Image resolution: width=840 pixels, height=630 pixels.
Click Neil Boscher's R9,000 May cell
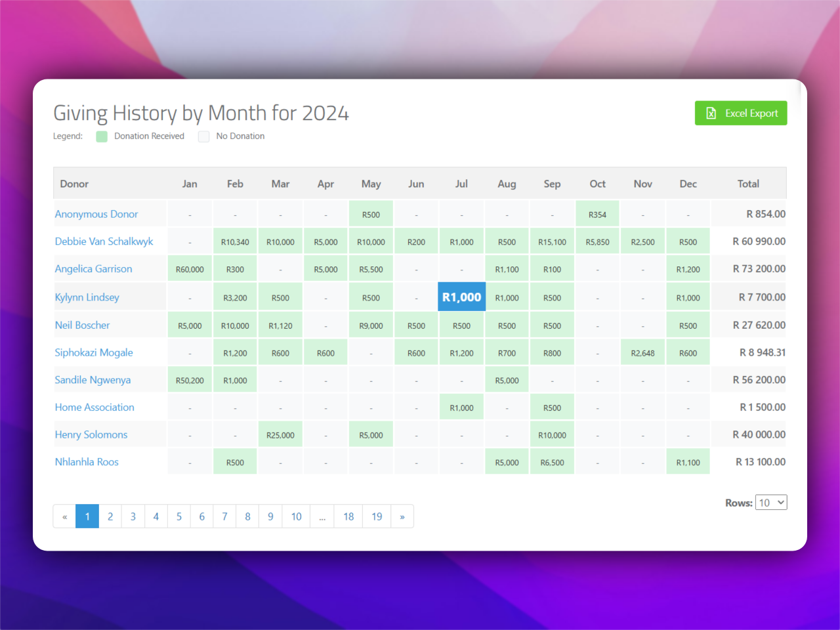point(371,325)
